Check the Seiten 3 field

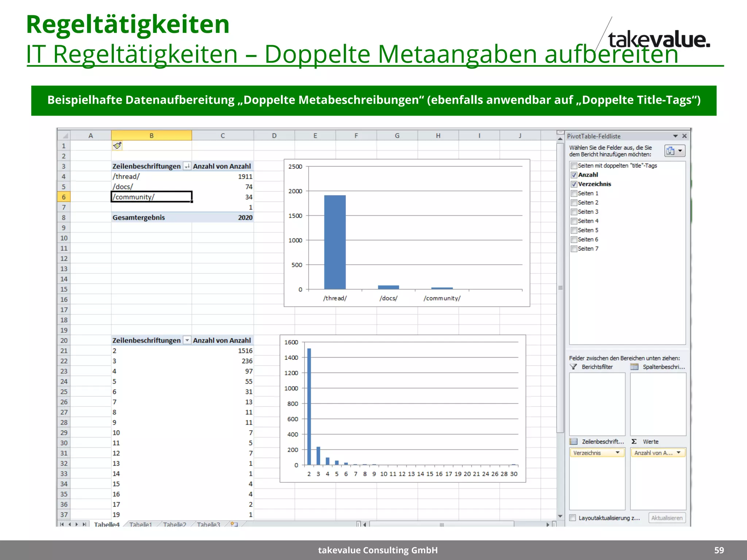click(574, 212)
